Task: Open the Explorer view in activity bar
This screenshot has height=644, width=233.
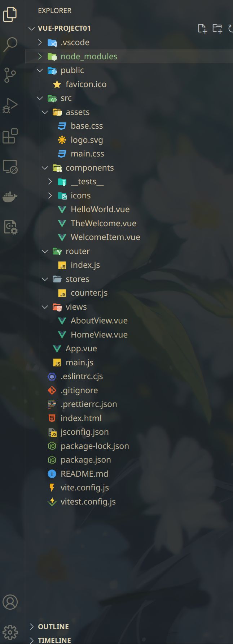Action: click(x=10, y=14)
